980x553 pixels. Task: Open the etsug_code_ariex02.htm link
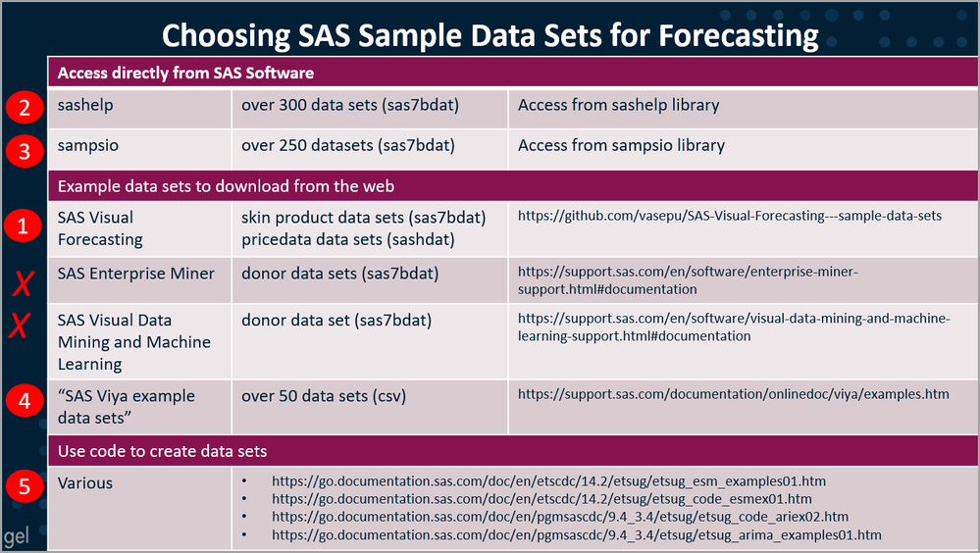559,517
